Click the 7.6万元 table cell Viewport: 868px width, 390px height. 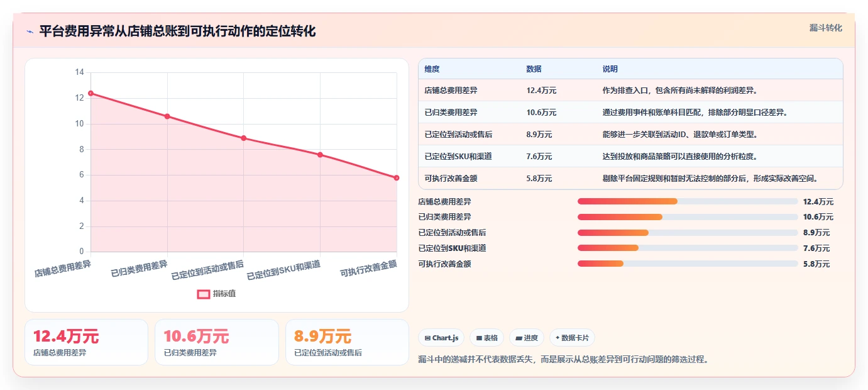point(539,157)
